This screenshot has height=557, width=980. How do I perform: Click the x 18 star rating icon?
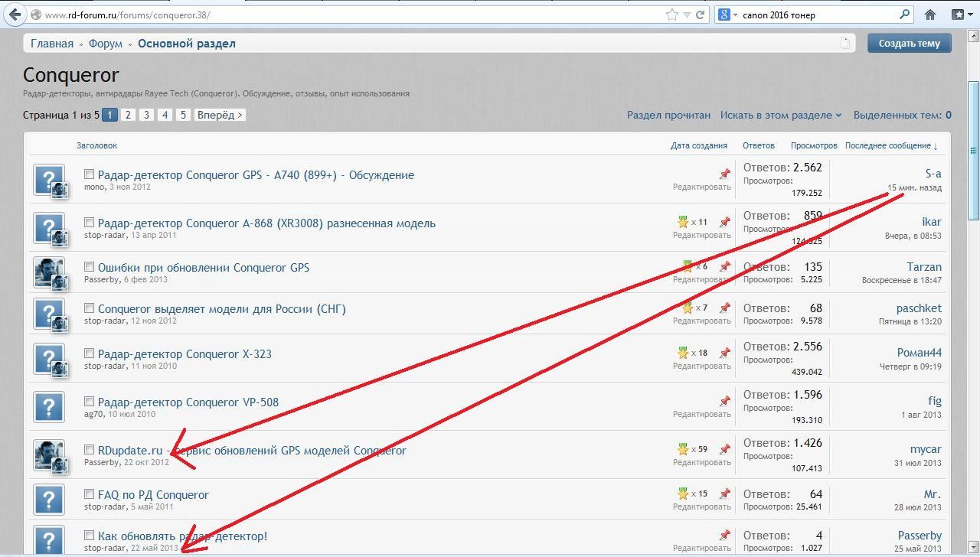(x=683, y=353)
